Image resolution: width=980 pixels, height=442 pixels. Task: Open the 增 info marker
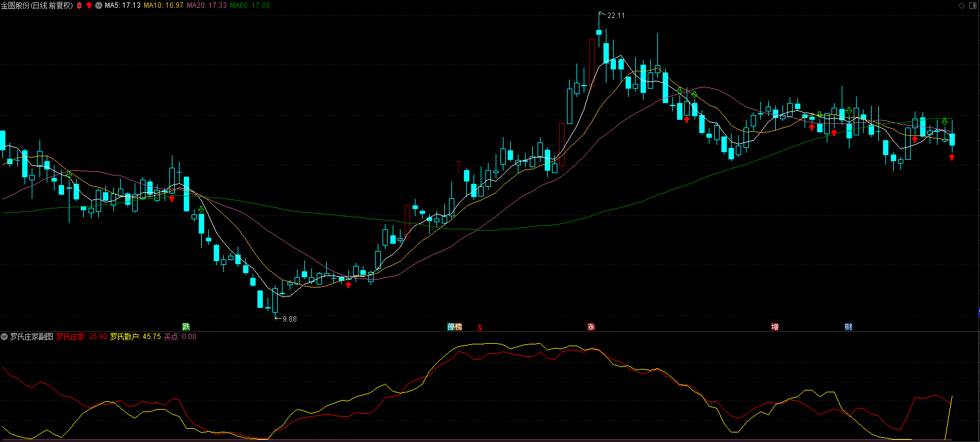pyautogui.click(x=775, y=327)
